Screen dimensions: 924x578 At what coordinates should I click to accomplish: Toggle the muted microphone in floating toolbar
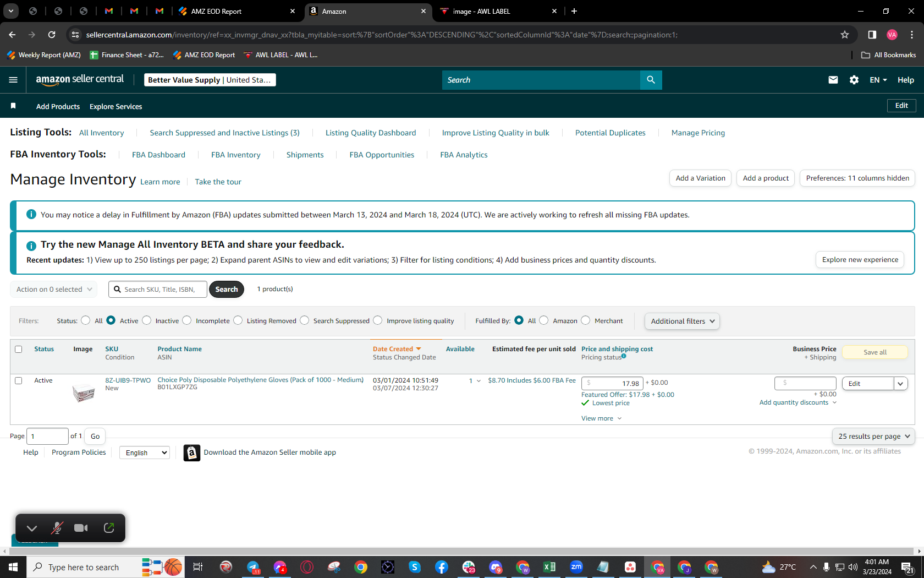coord(57,528)
